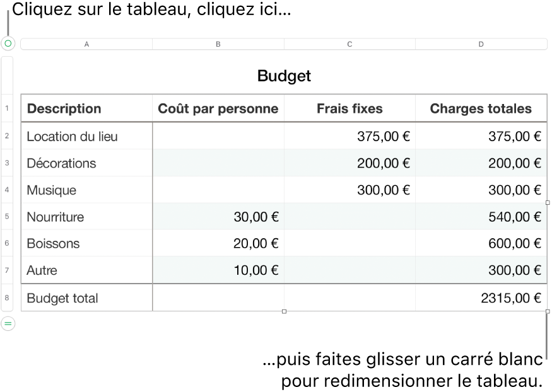
Task: Select row 1 header
Action: 8,108
